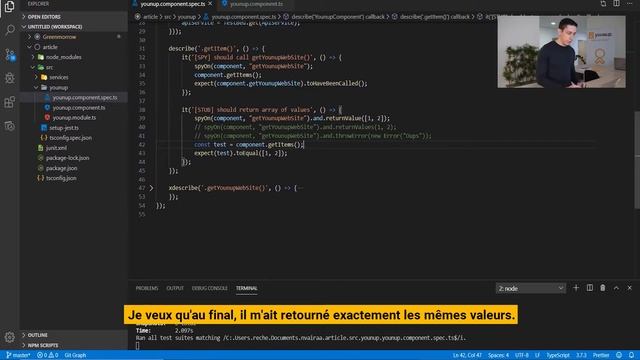This screenshot has width=640, height=360.
Task: Open tsconfig.json from the explorer
Action: (x=61, y=178)
